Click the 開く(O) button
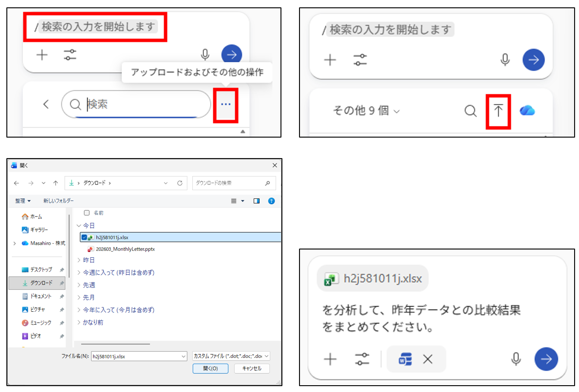This screenshot has width=579, height=392. (x=210, y=369)
